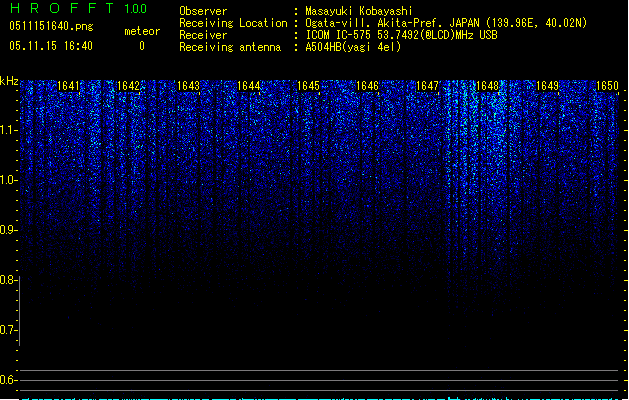This screenshot has width=629, height=400.
Task: Click the 0.9 kHz axis label
Action: 8,230
